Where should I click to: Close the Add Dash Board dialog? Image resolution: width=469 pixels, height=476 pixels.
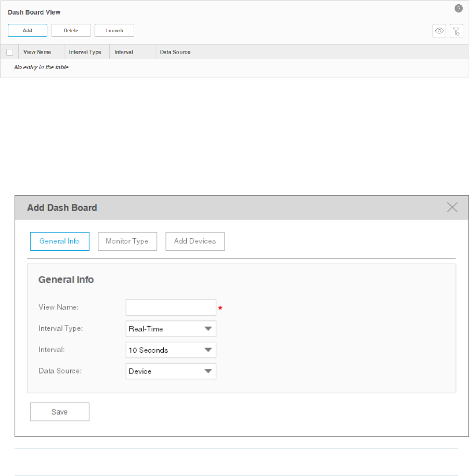[452, 208]
